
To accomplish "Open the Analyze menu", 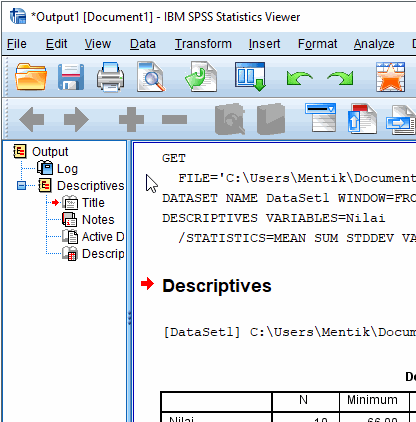I will (374, 44).
